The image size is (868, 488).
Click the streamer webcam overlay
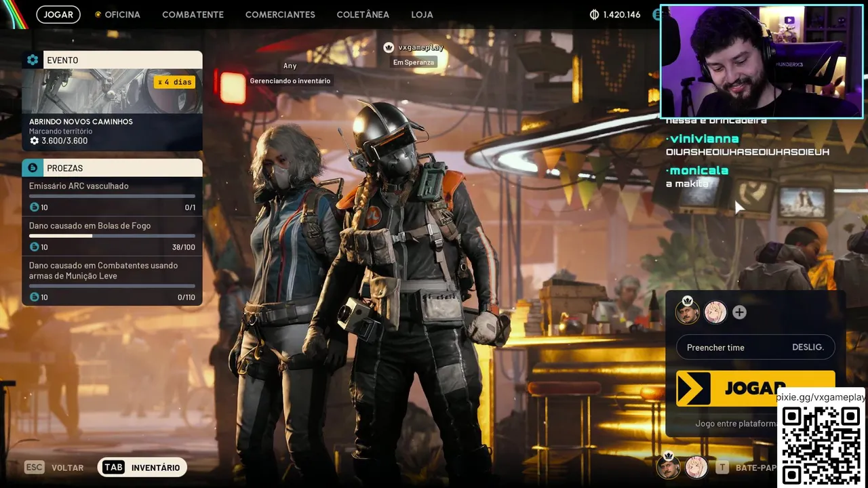pos(762,62)
